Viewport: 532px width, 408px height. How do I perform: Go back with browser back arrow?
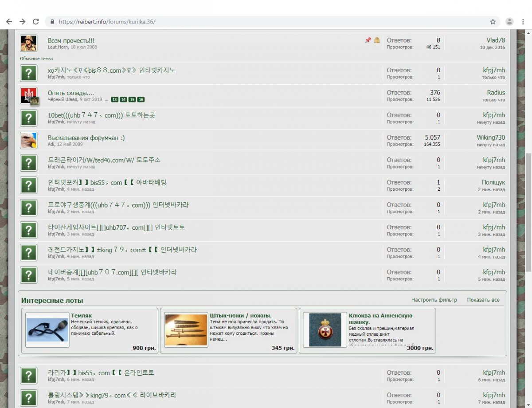(x=9, y=21)
